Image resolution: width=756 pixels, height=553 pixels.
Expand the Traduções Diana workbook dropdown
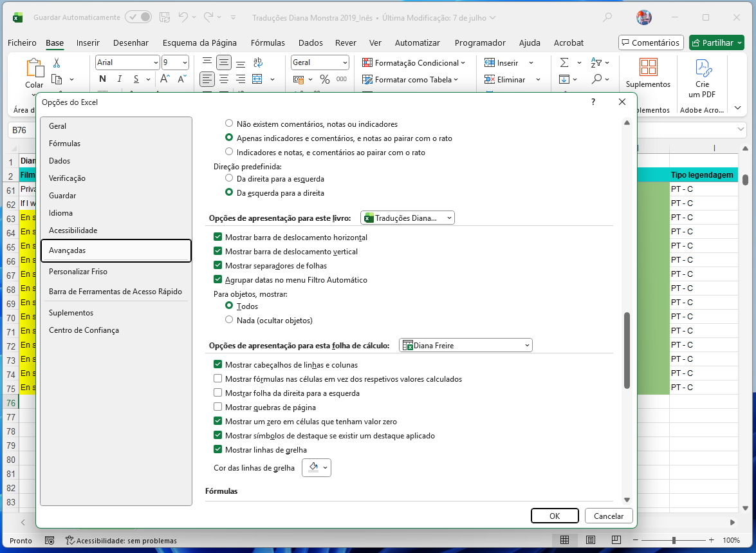tap(407, 218)
